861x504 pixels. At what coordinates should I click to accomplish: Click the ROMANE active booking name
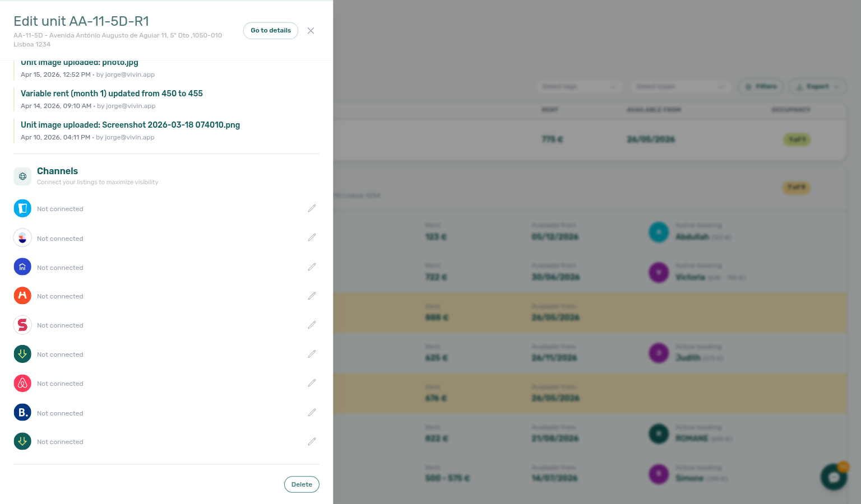click(692, 438)
